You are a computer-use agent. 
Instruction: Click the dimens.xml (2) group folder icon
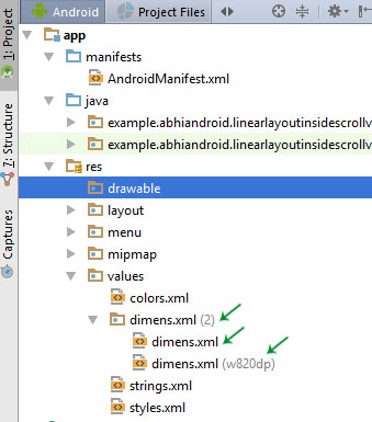(x=117, y=319)
